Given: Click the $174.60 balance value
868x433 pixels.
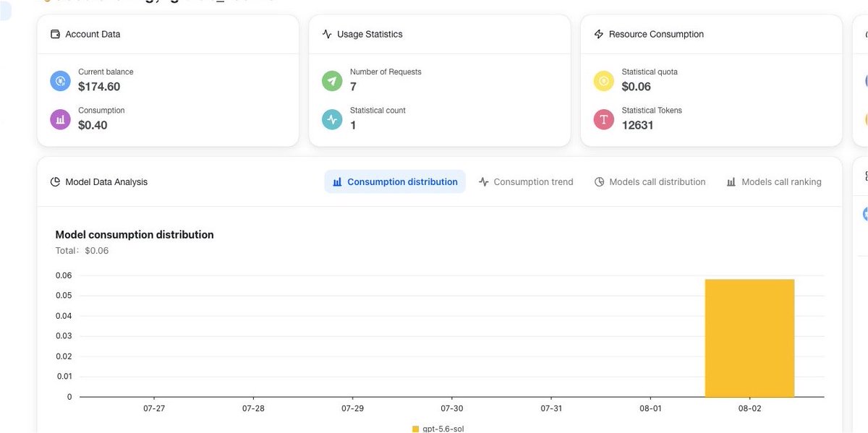Looking at the screenshot, I should [x=99, y=87].
